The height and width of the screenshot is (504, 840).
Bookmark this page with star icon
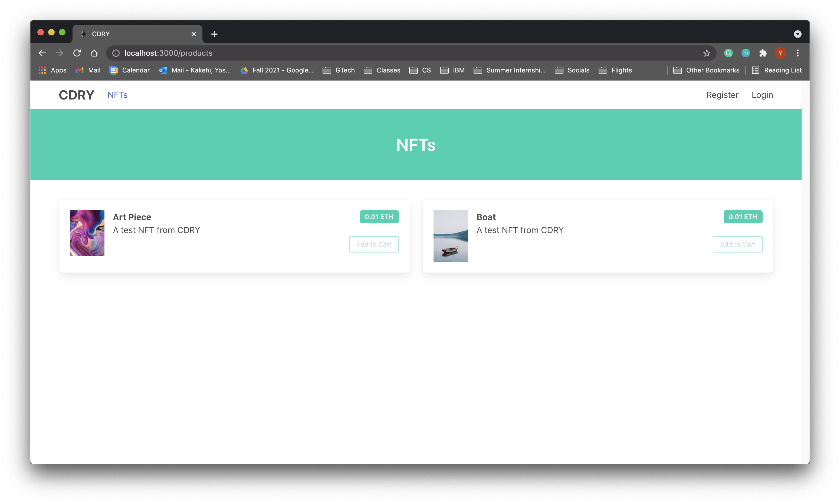707,53
